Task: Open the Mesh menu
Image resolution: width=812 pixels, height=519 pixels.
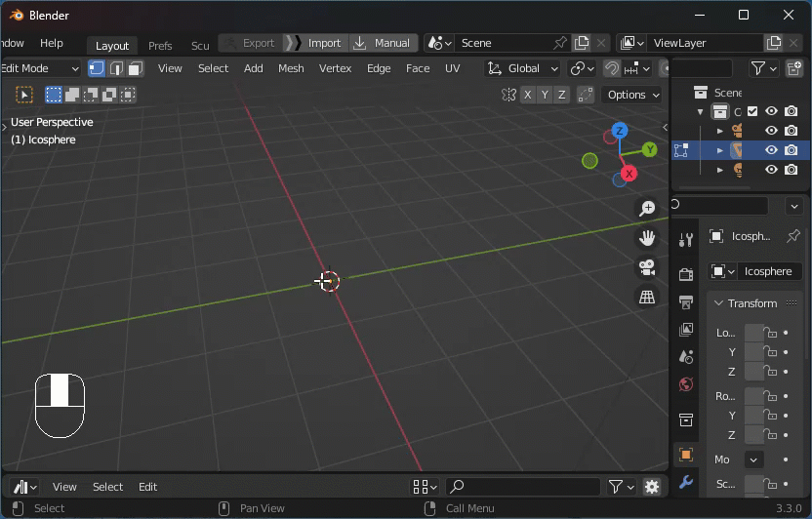Action: point(291,68)
